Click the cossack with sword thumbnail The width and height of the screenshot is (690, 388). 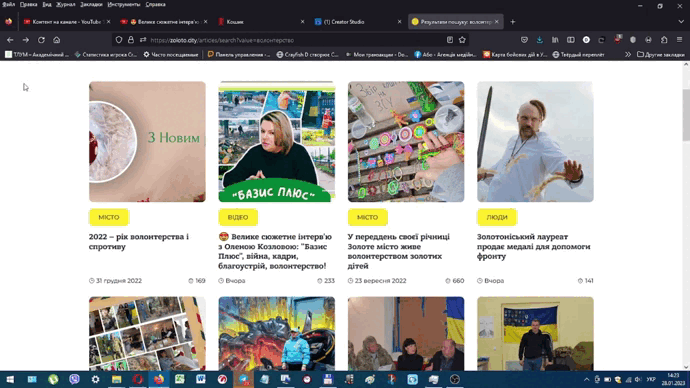[x=535, y=142]
